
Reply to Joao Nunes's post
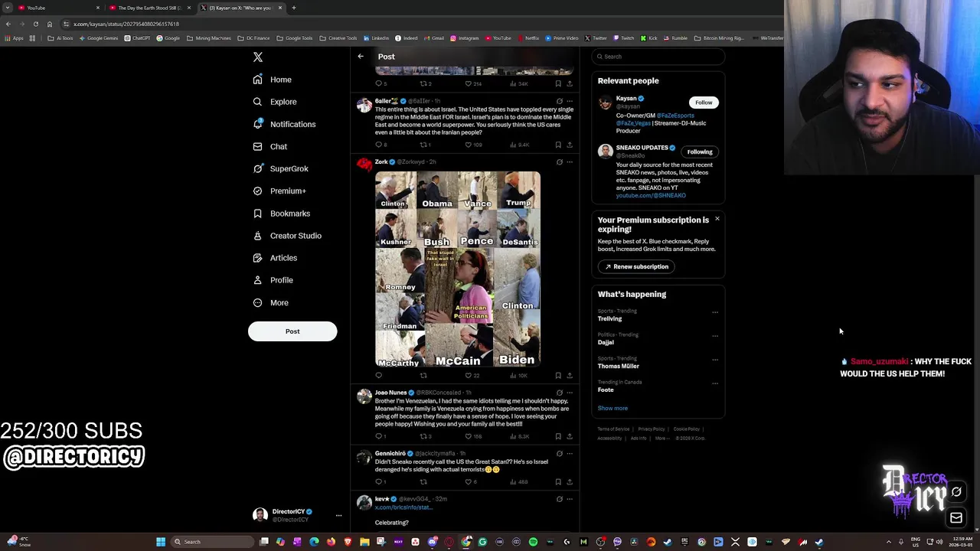381,436
